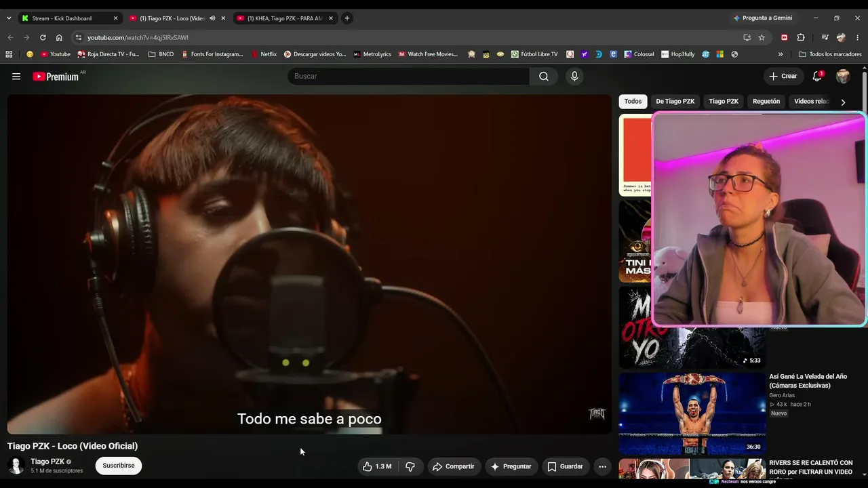
Task: Open the Colossal bookmark
Action: pyautogui.click(x=639, y=54)
